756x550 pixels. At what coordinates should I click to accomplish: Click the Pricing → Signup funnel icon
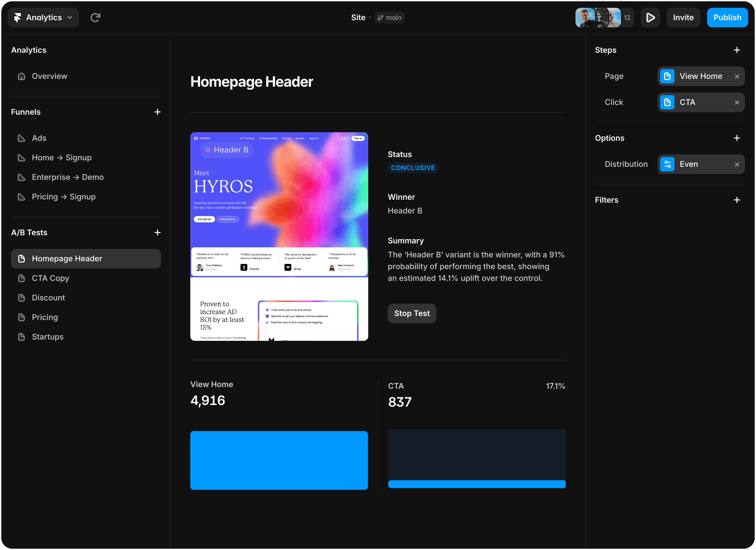[x=22, y=197]
